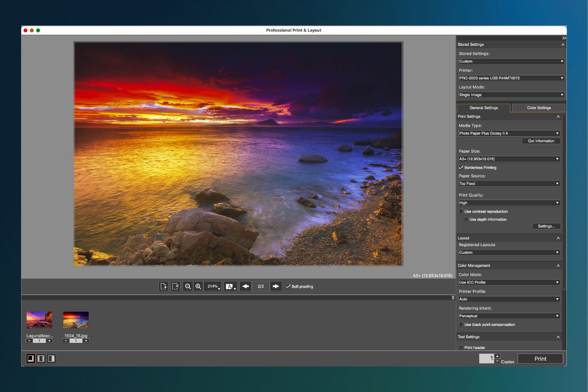Select the LagunaBeach image thumbnail
This screenshot has height=392, width=588.
coord(40,320)
